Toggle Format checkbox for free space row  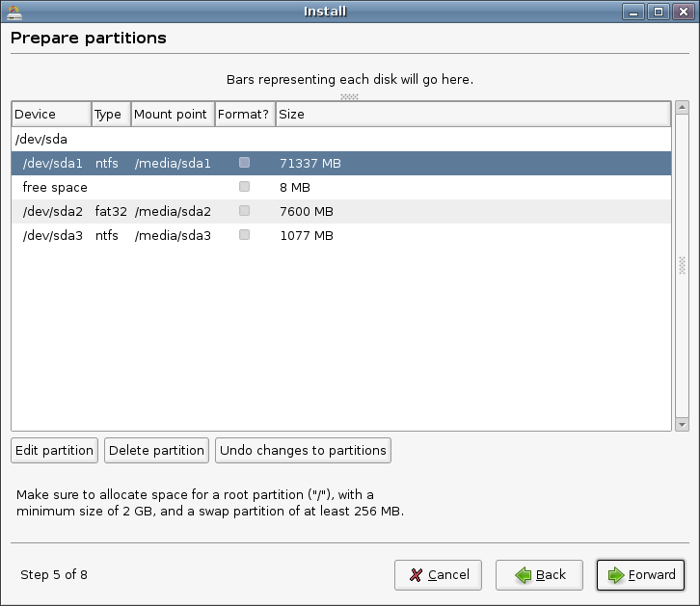(x=245, y=187)
